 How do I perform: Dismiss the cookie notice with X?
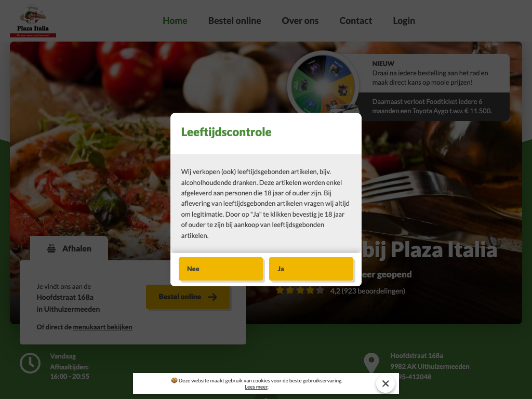click(385, 383)
